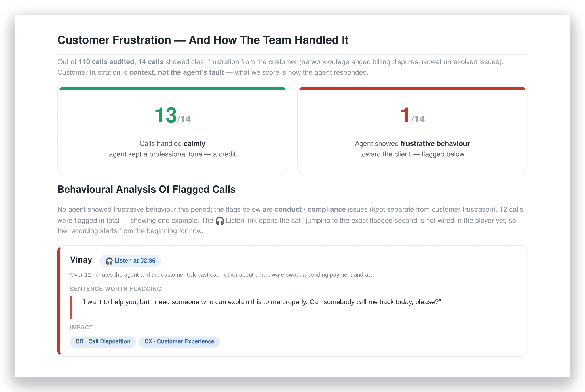Open the Listen at 02:36 link
585x392 pixels.
pyautogui.click(x=130, y=261)
